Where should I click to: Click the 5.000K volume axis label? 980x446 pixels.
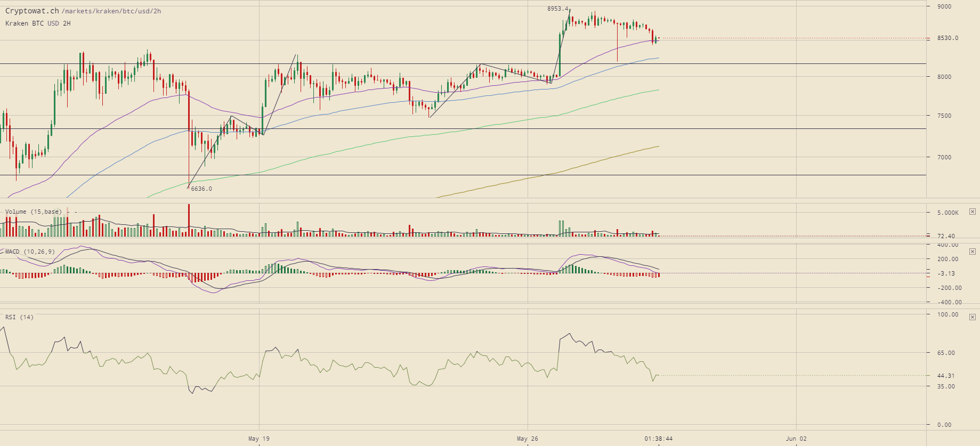click(x=948, y=213)
